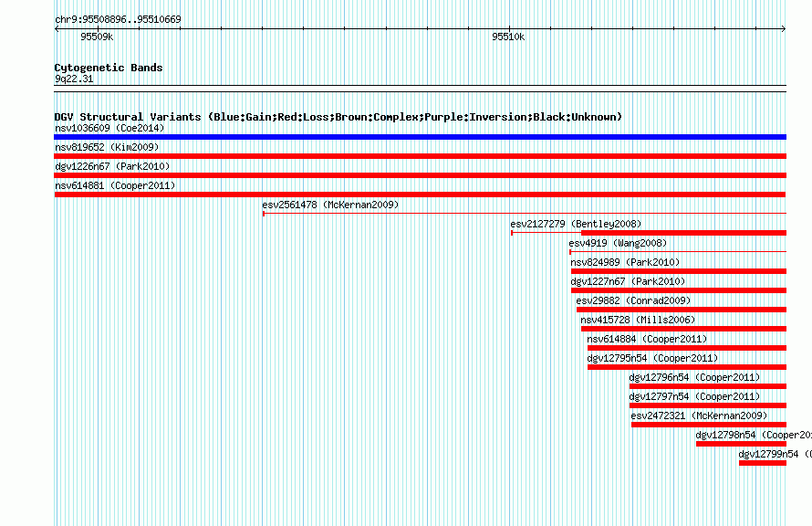The image size is (812, 526).
Task: Select the 9q22.31 band label
Action: [x=74, y=79]
